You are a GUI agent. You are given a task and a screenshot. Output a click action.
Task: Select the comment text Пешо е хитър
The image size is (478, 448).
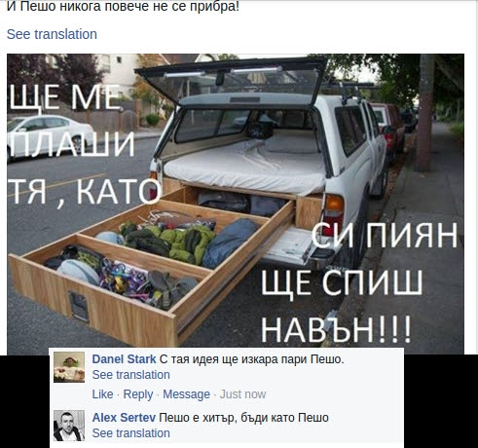tap(243, 418)
